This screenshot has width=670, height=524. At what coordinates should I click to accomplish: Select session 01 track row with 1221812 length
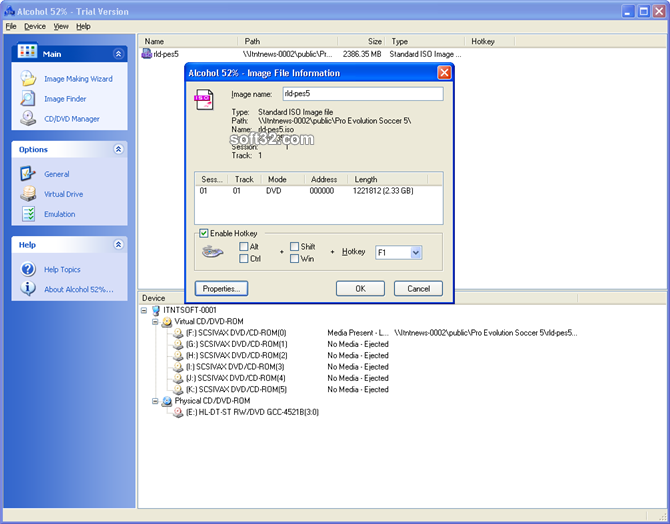pos(319,191)
